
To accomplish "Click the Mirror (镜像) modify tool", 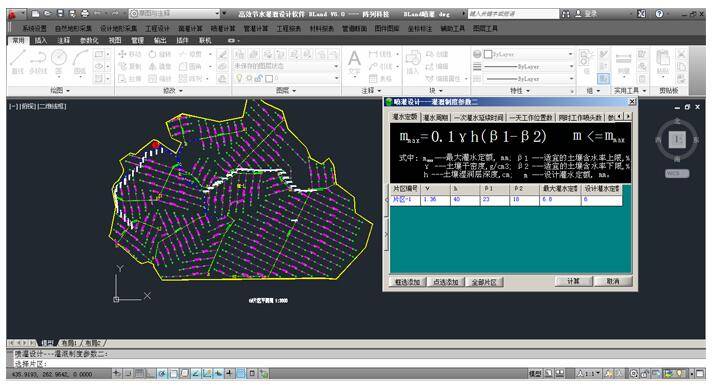I will coord(160,67).
